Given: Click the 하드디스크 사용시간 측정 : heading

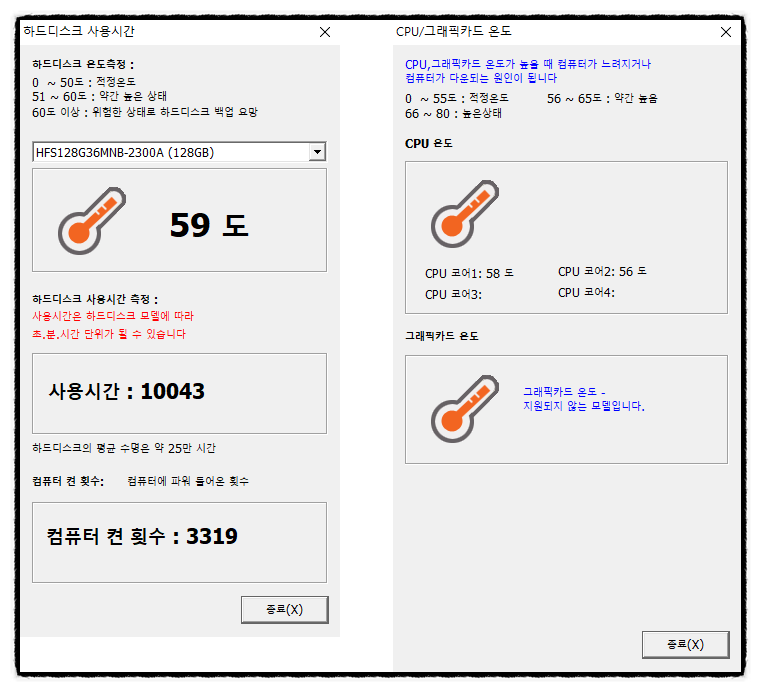Looking at the screenshot, I should click(x=95, y=299).
